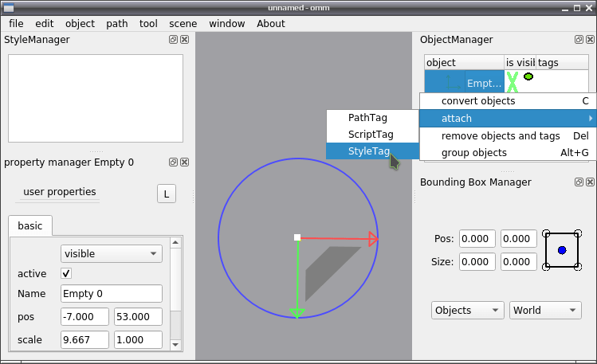Open the World coordinate dropdown
The height and width of the screenshot is (364, 597).
pos(545,311)
